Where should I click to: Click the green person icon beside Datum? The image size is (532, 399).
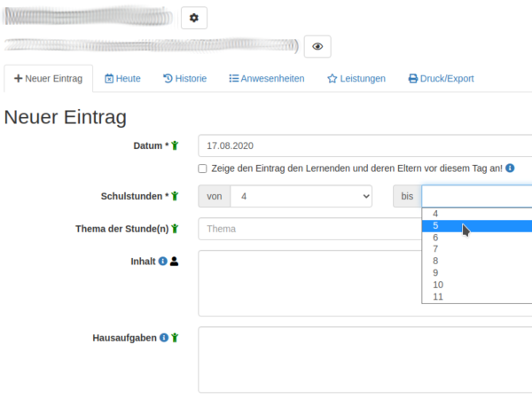pos(176,145)
